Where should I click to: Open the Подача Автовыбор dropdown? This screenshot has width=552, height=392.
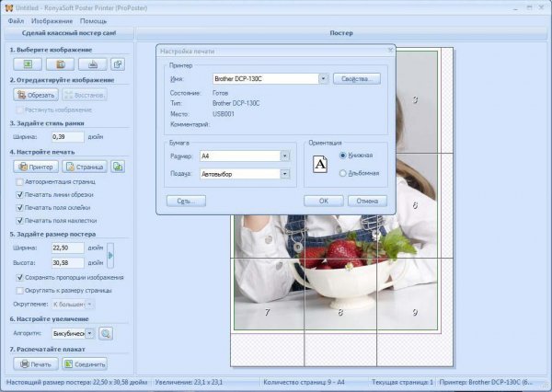click(x=284, y=173)
